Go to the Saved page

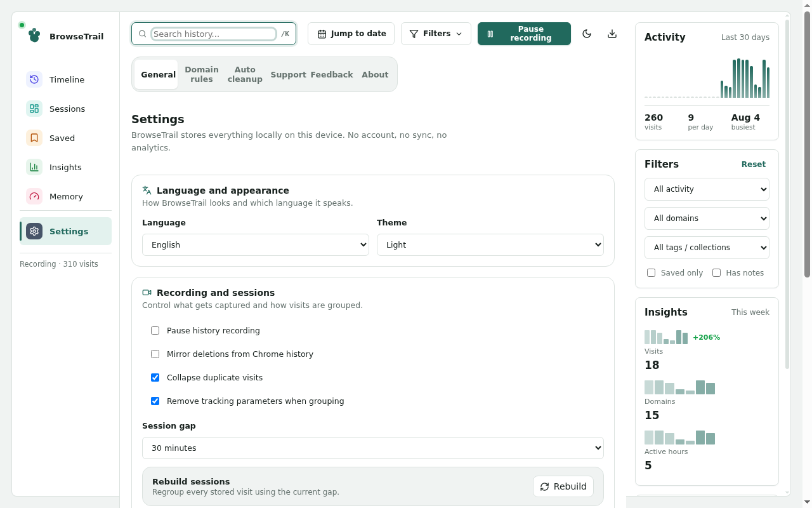[66, 138]
